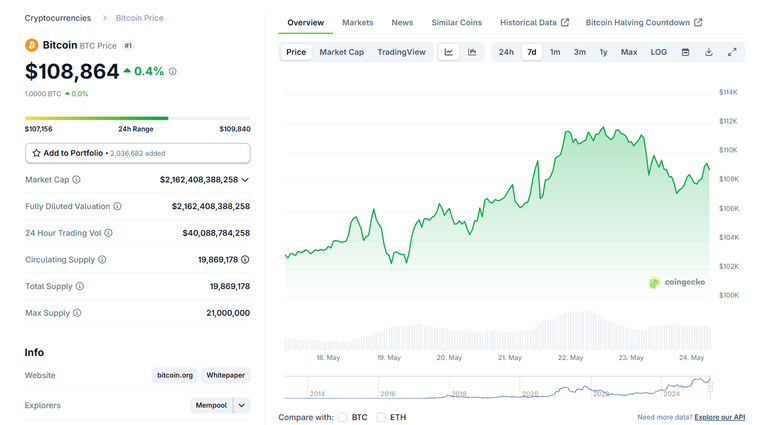
Task: Check the BTC compare checkbox
Action: (342, 417)
